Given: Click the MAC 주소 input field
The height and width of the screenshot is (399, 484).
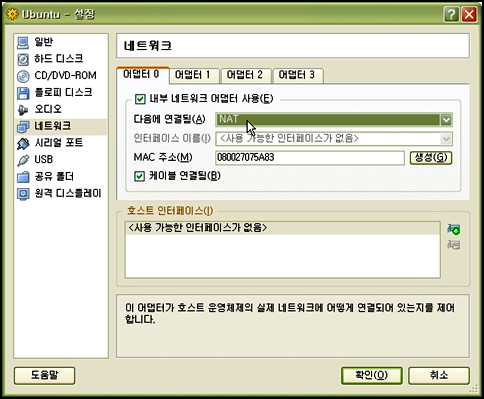Looking at the screenshot, I should 310,158.
